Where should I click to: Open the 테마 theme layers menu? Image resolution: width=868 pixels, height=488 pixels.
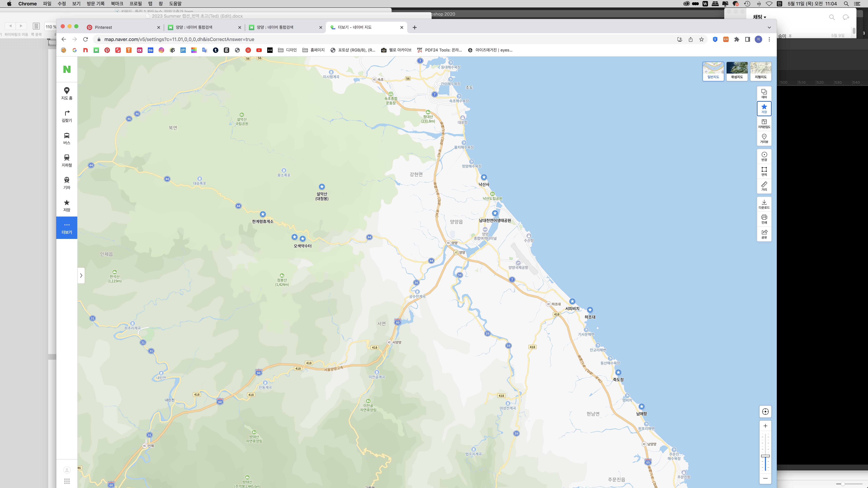[x=764, y=94]
